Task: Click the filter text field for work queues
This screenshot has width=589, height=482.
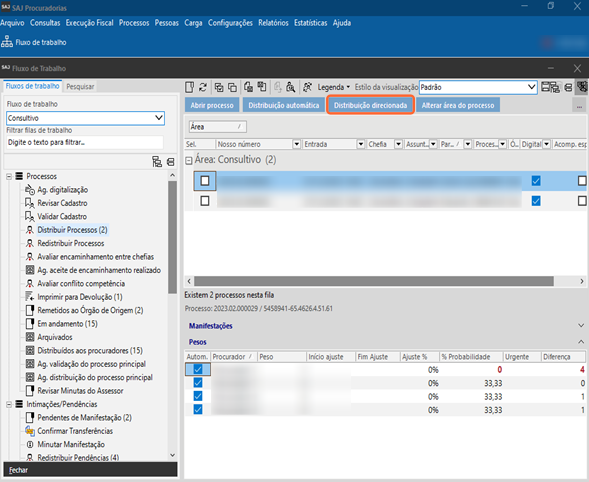Action: [x=85, y=142]
